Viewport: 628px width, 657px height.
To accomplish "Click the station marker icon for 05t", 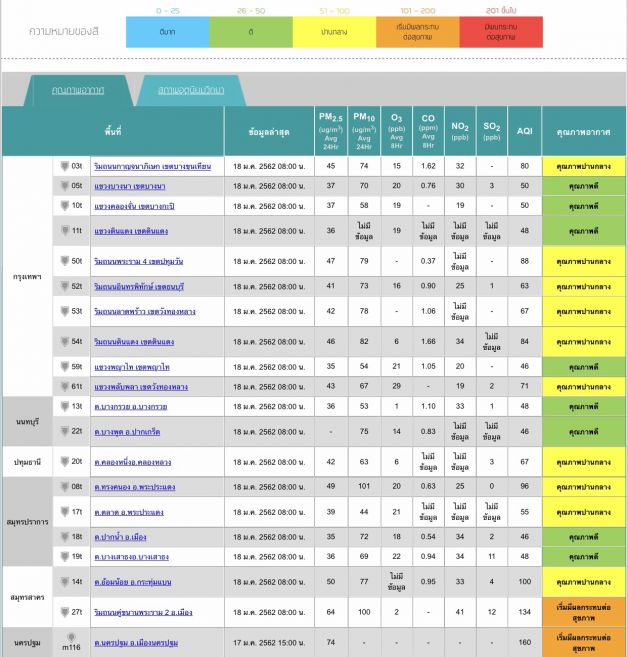I will point(65,186).
